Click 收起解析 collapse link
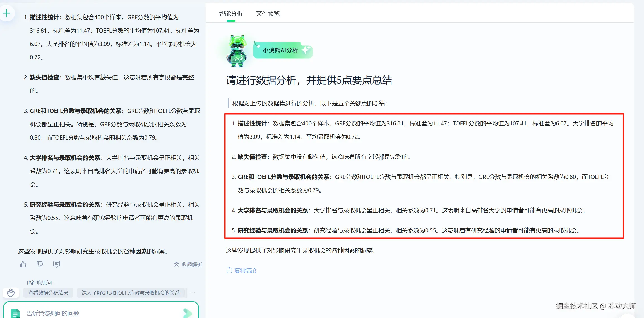This screenshot has height=318, width=644. (192, 264)
